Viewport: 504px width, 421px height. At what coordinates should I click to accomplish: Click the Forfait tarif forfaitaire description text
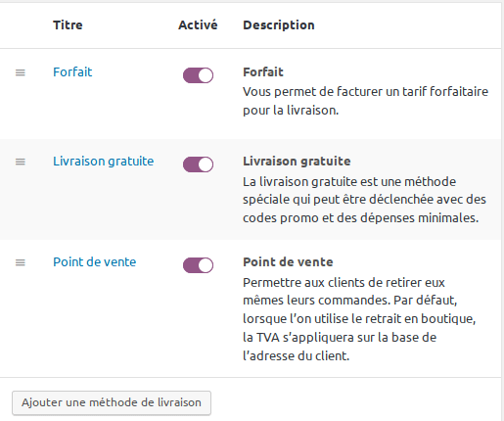point(365,101)
